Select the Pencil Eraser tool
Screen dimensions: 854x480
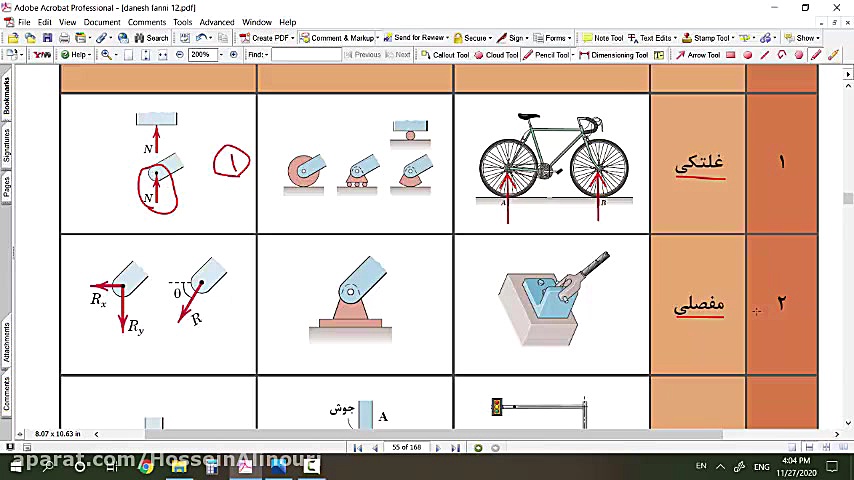point(833,55)
